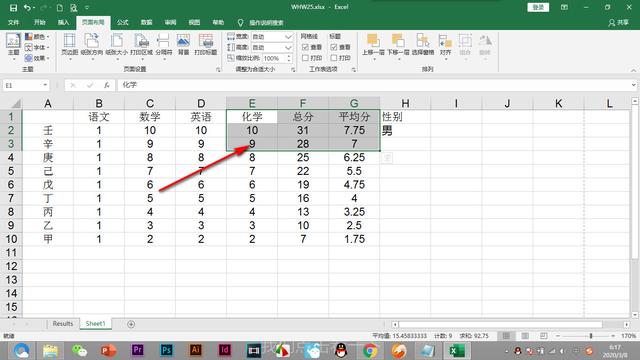640x360 pixels.
Task: Click the Save icon in quick access toolbar
Action: pyautogui.click(x=13, y=7)
